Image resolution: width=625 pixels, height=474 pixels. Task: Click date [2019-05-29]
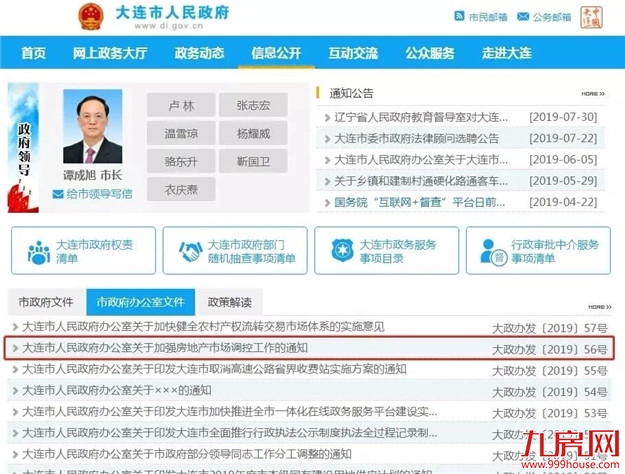[x=563, y=181]
